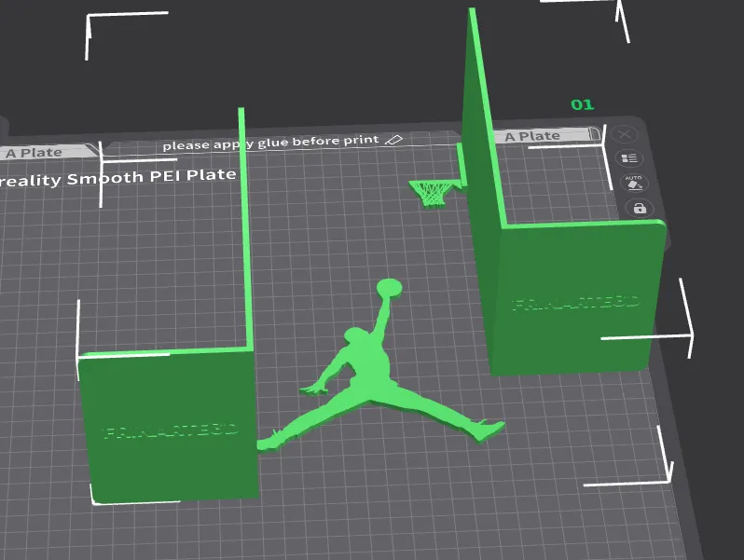Select the basketball hoop net model
744x560 pixels.
click(x=433, y=193)
